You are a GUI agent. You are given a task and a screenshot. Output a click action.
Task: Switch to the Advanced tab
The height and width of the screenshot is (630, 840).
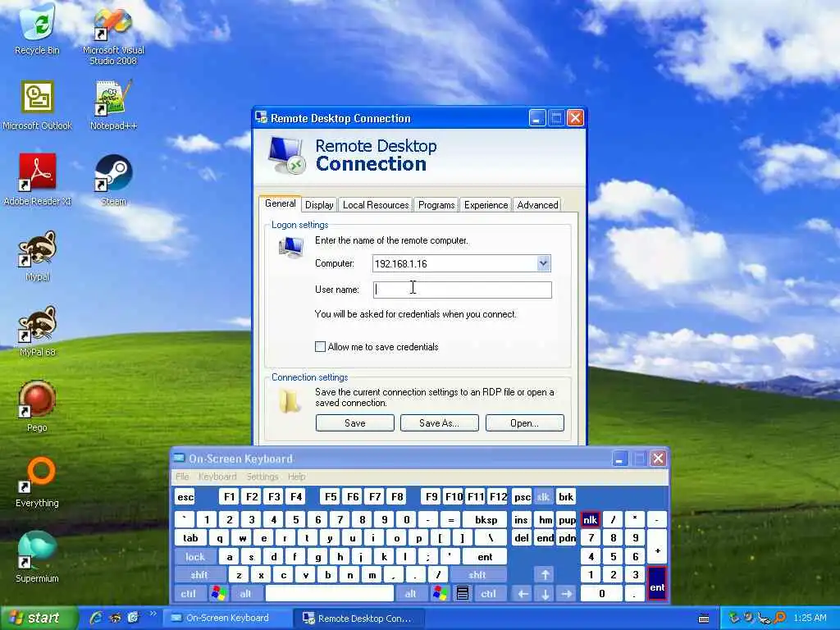click(x=537, y=204)
